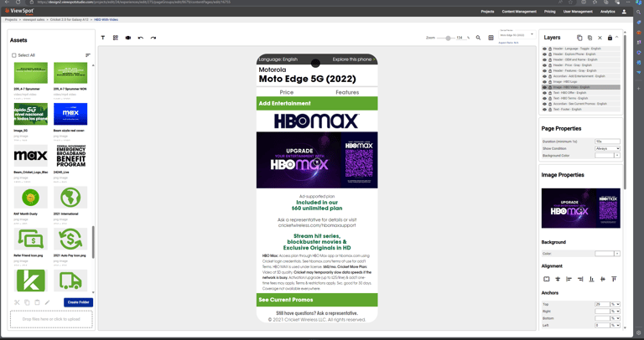Open the Show Condition dropdown
The image size is (644, 340).
(607, 148)
